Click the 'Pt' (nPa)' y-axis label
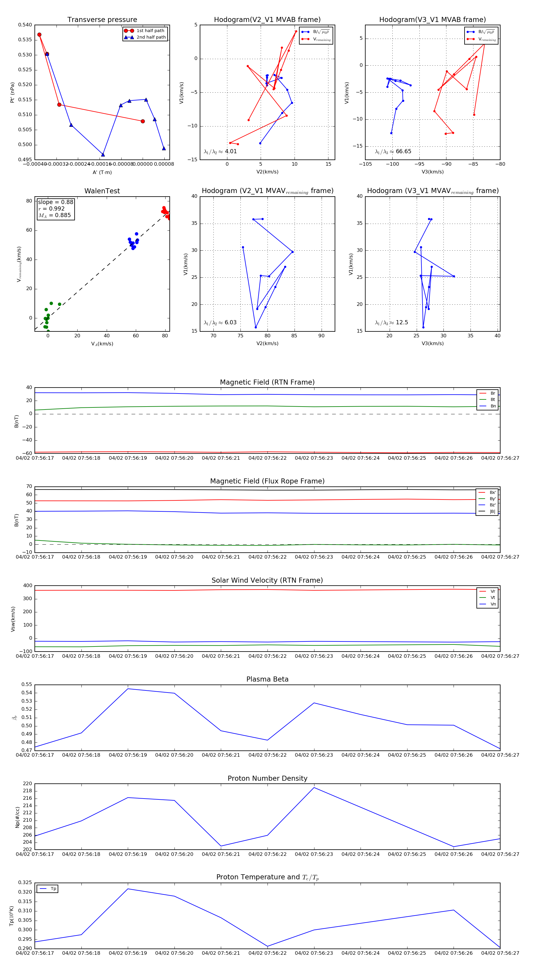This screenshot has height=980, width=535. coord(12,92)
